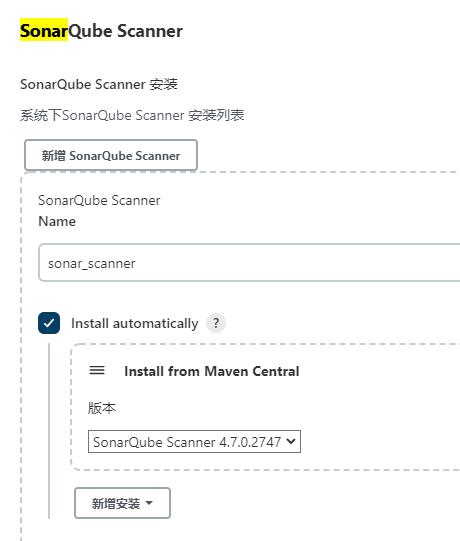The image size is (460, 541).
Task: Grab the hamburger drag handle icon
Action: pyautogui.click(x=97, y=371)
